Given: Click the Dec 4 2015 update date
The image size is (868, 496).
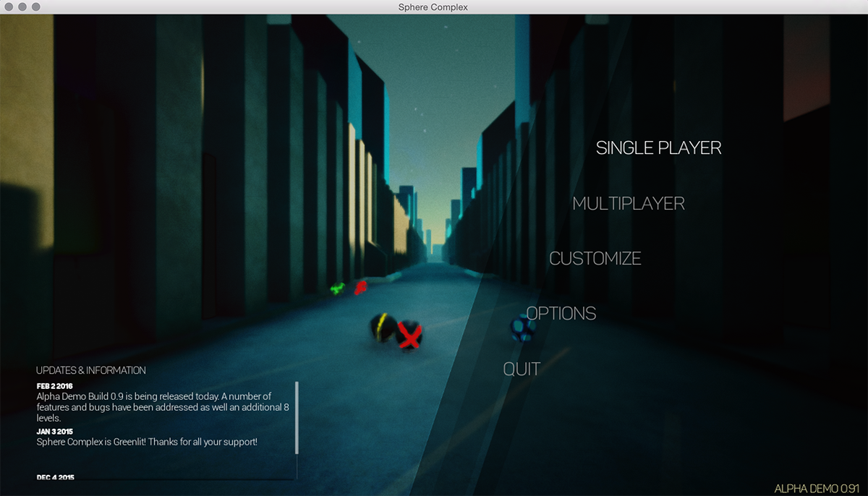Looking at the screenshot, I should [55, 477].
